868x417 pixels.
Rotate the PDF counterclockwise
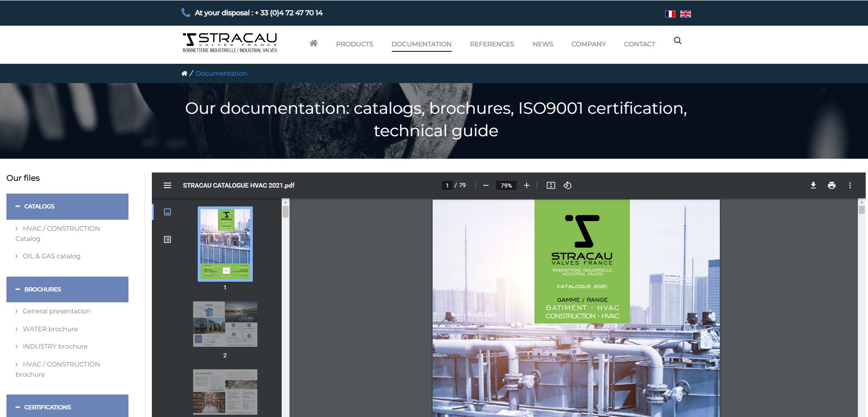point(568,185)
